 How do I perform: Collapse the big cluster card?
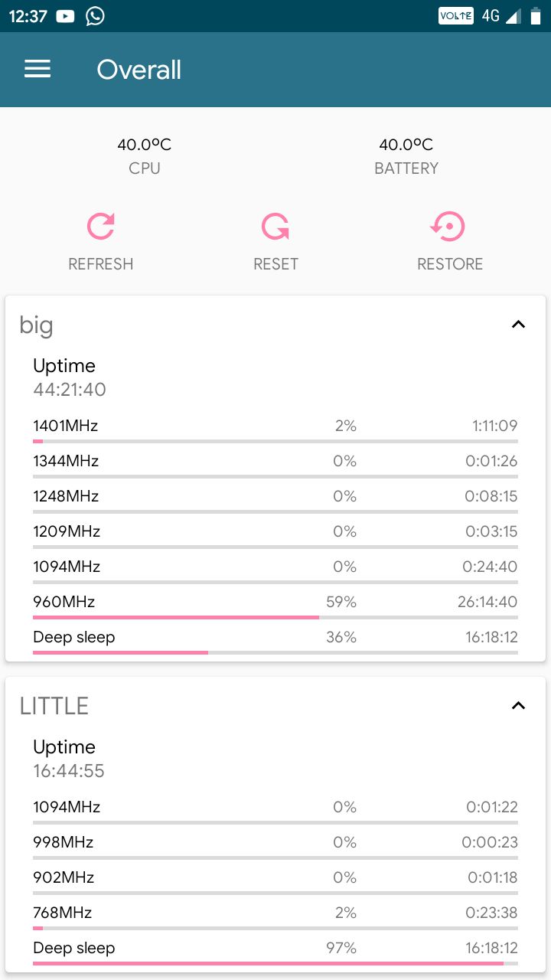click(518, 325)
